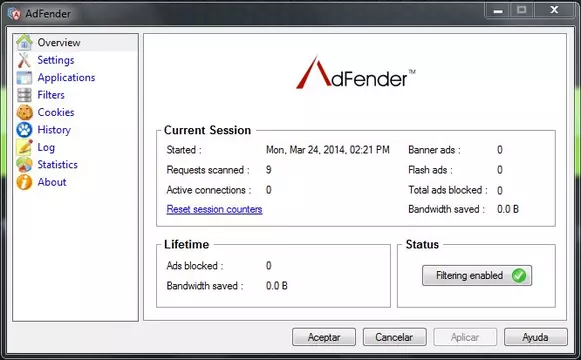Click the Reset session counters link
581x360 pixels.
(214, 209)
